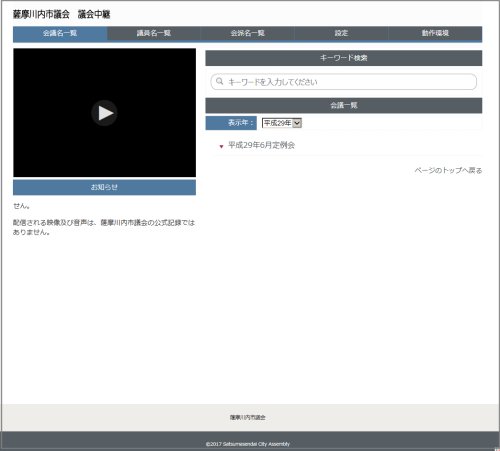Click the magnifier icon in keyword search
500x451 pixels.
219,81
